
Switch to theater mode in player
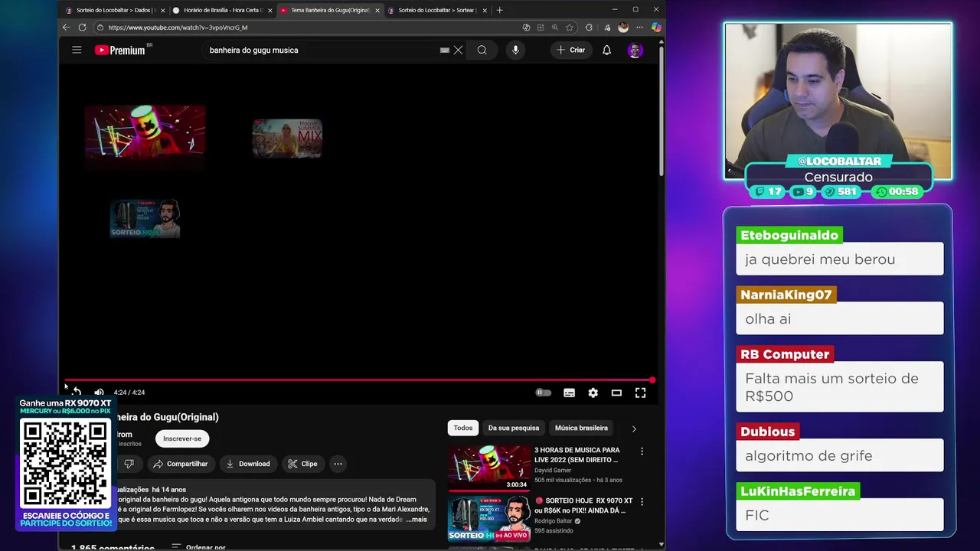coord(616,393)
